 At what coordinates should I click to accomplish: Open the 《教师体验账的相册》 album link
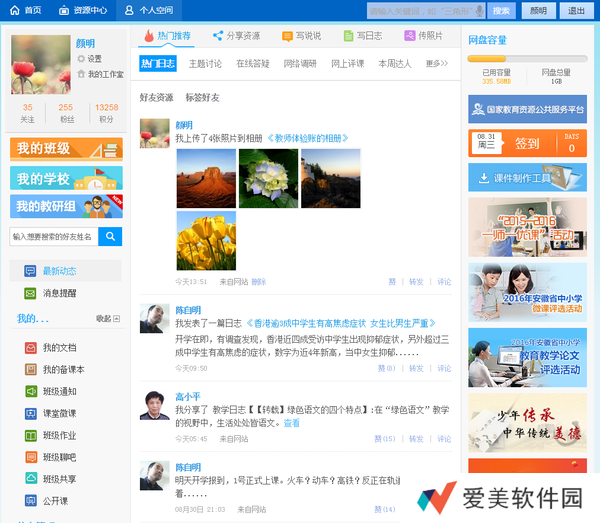click(307, 138)
